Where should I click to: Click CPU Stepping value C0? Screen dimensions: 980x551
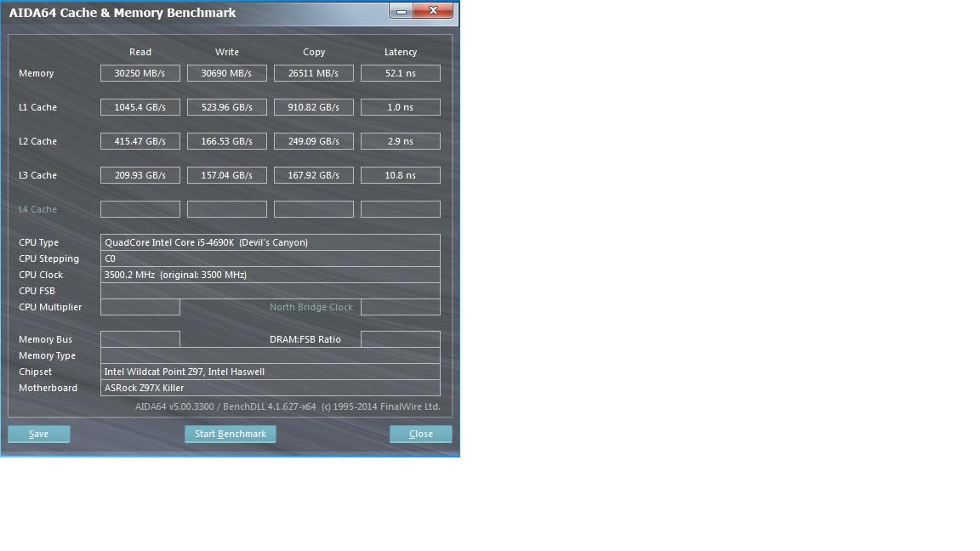[x=270, y=258]
